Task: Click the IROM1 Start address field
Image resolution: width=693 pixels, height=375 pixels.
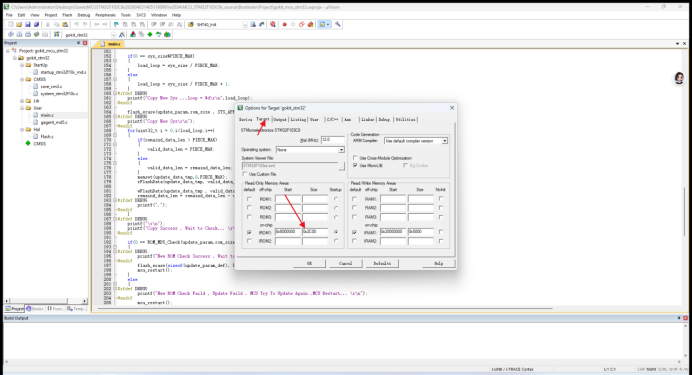Action: tap(288, 232)
